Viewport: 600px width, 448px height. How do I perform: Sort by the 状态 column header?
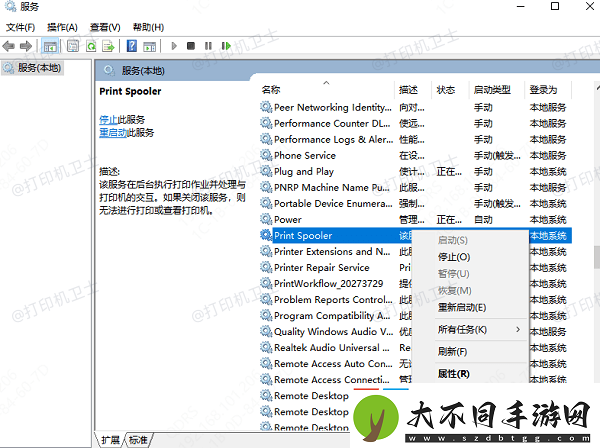tap(446, 90)
